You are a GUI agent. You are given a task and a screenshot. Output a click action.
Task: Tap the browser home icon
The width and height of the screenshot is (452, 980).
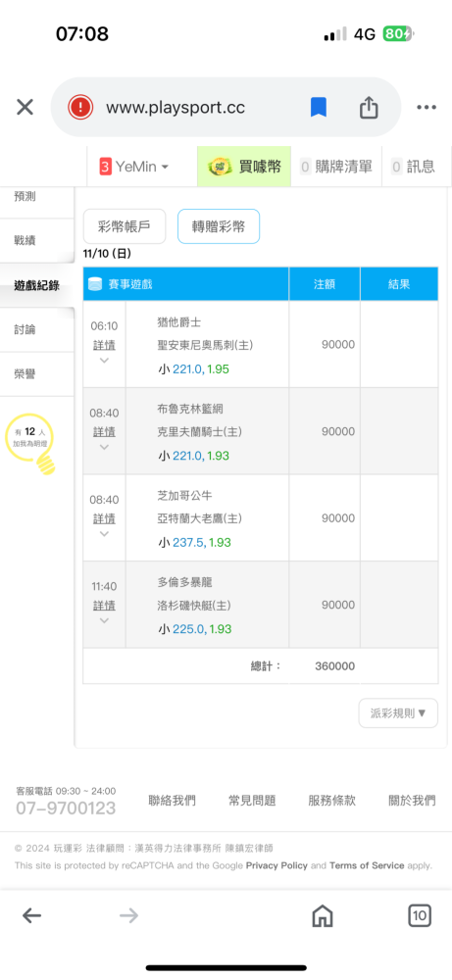click(x=322, y=916)
